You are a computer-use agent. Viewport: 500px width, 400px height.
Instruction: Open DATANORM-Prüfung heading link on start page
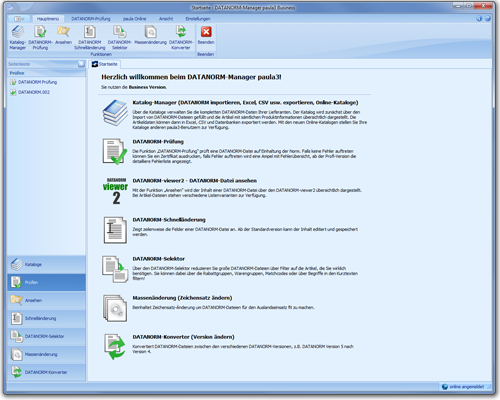click(158, 142)
